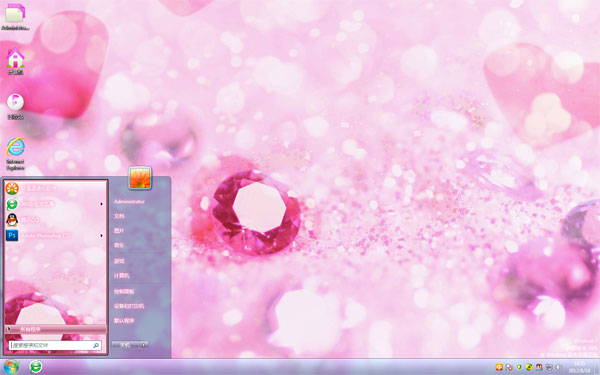This screenshot has width=600, height=375.
Task: Click the yellow-green round tray icon
Action: tap(529, 367)
